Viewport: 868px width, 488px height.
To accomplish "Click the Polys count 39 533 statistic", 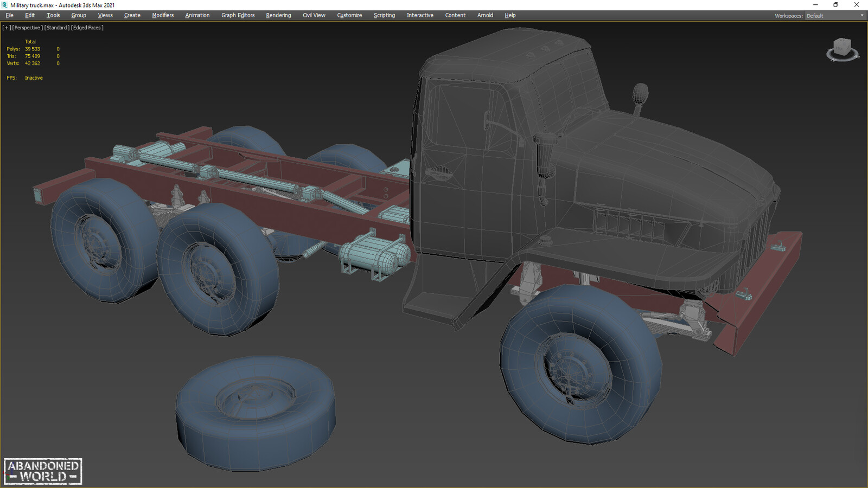I will (x=33, y=49).
